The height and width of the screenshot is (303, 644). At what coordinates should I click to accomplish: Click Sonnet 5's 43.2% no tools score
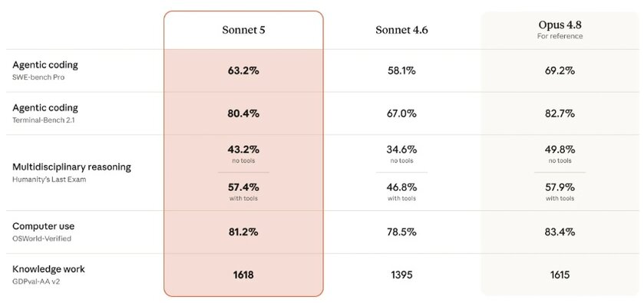coord(243,149)
